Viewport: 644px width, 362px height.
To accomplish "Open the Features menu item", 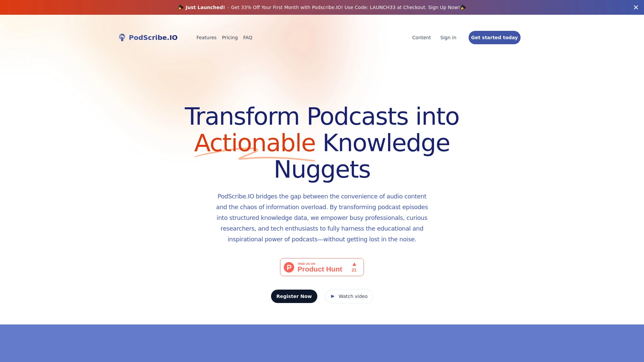I will tap(206, 37).
